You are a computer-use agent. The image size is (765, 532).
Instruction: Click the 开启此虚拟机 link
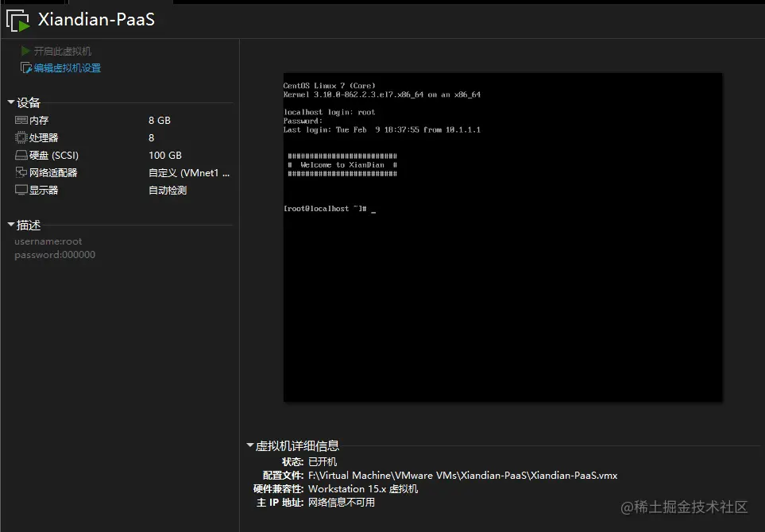point(63,51)
